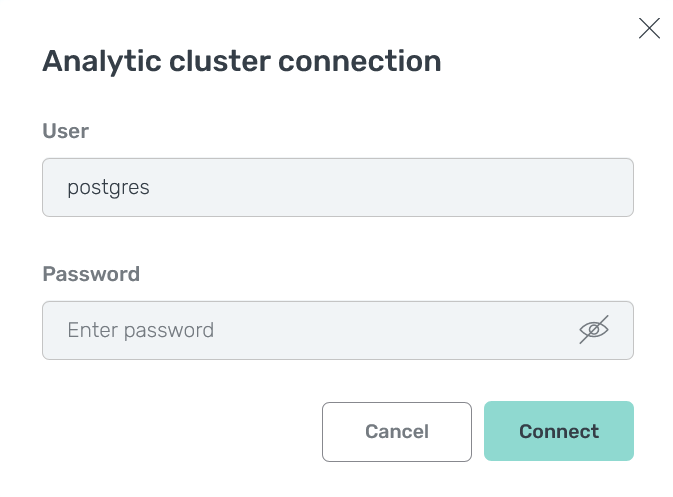Click the username box containing postgres
Viewport: 673px width, 497px height.
point(337,187)
